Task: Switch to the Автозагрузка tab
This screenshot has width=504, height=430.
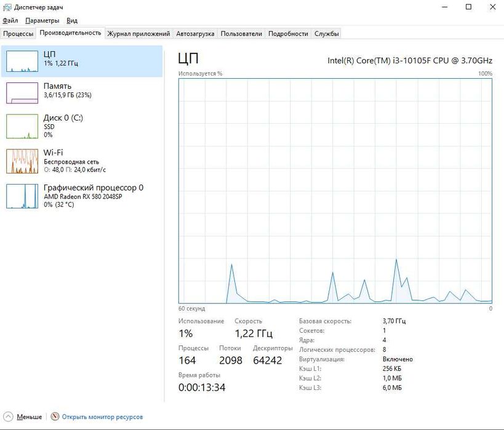Action: tap(195, 33)
